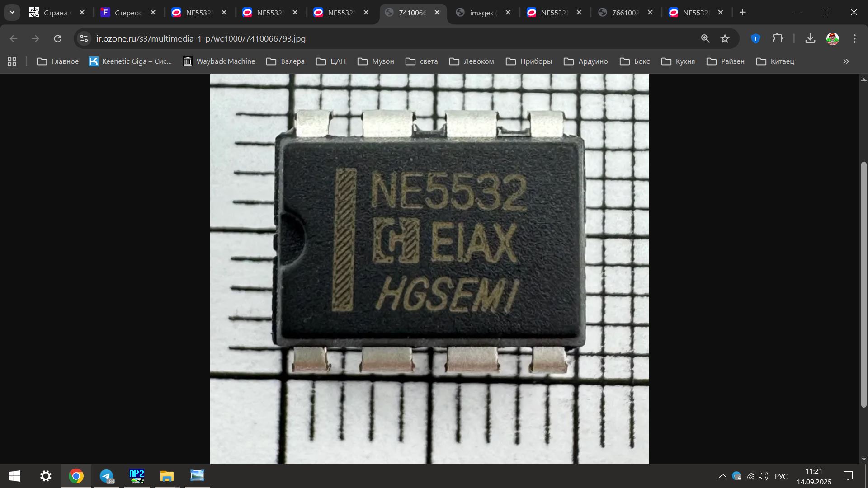Bookmark this page with the star icon

click(725, 39)
